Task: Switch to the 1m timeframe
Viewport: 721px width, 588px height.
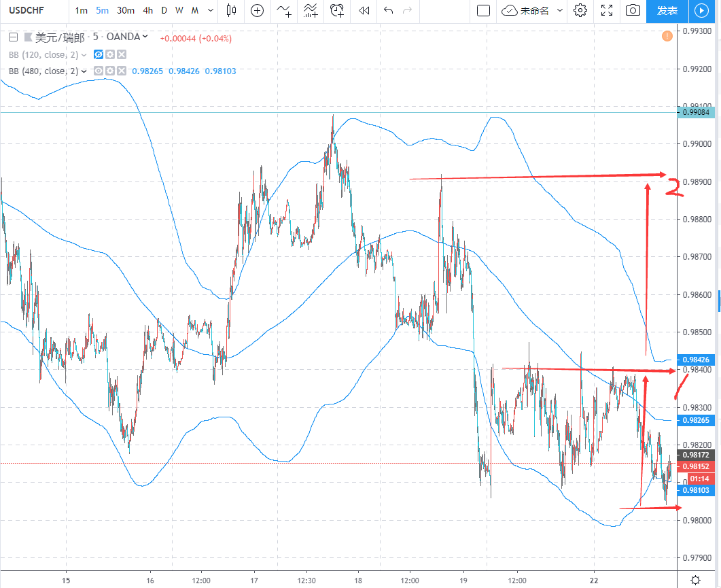Action: tap(82, 10)
